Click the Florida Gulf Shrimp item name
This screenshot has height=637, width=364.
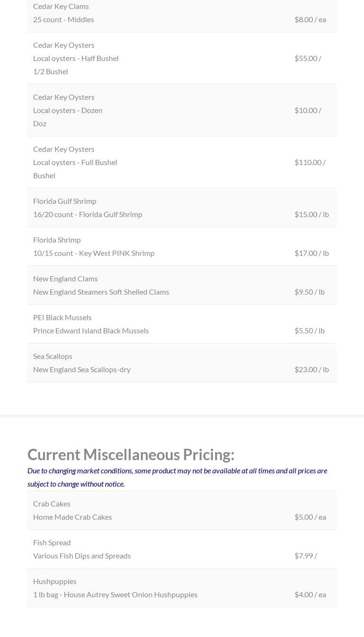click(64, 201)
